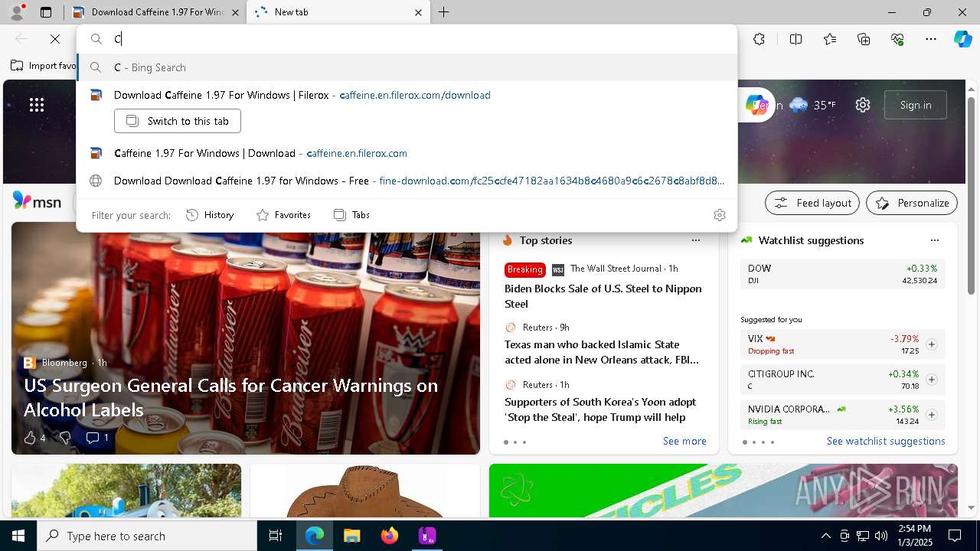980x551 pixels.
Task: Select Caffeine 1.97 For Windows | Download suggestion
Action: [x=407, y=153]
